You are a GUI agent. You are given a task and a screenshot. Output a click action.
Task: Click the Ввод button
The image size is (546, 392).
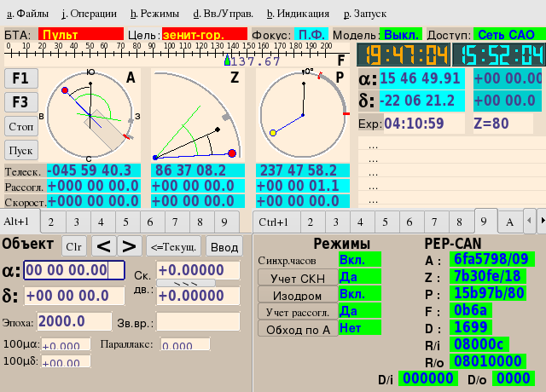[224, 246]
